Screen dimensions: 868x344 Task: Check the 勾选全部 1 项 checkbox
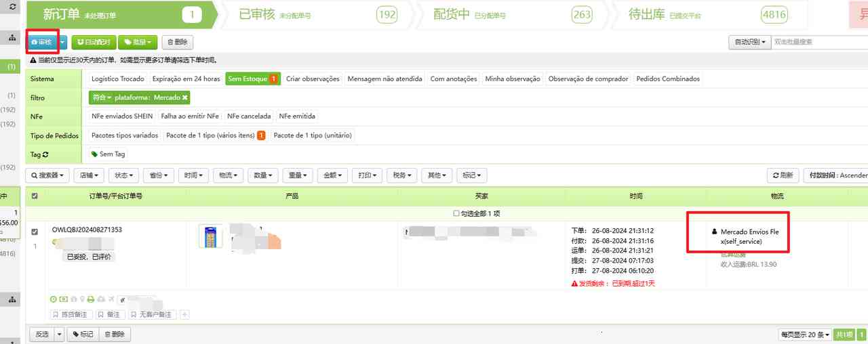coord(456,213)
